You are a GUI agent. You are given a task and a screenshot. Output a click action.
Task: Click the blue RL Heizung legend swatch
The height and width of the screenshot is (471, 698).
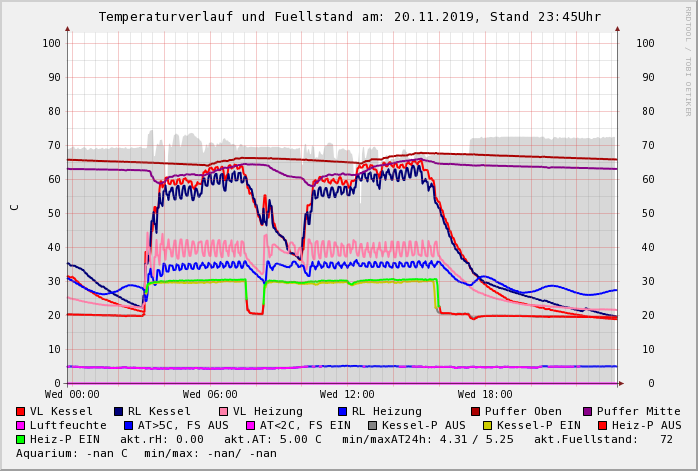tap(342, 412)
